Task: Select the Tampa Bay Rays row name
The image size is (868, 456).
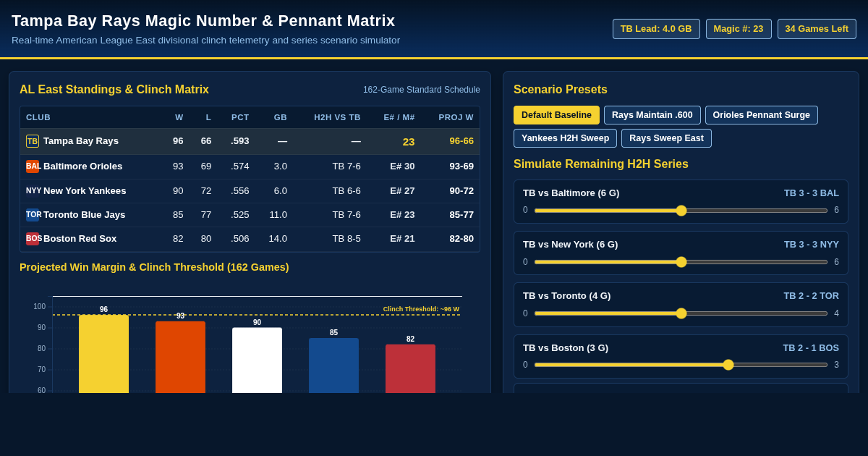Action: click(x=81, y=141)
